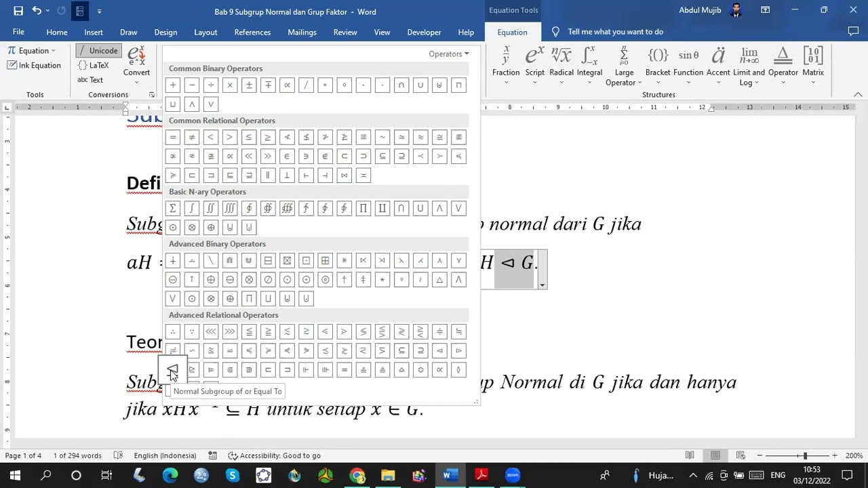Open the Home tab

57,32
